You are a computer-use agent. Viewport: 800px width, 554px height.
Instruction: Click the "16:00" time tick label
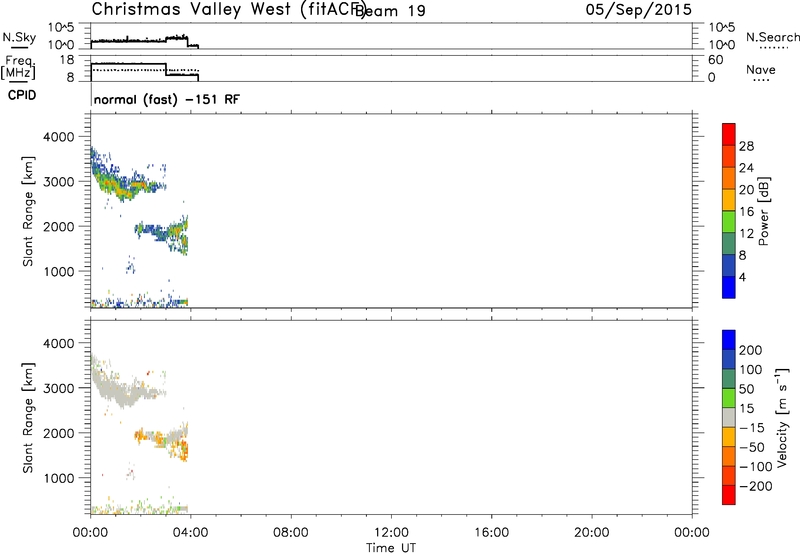point(491,533)
